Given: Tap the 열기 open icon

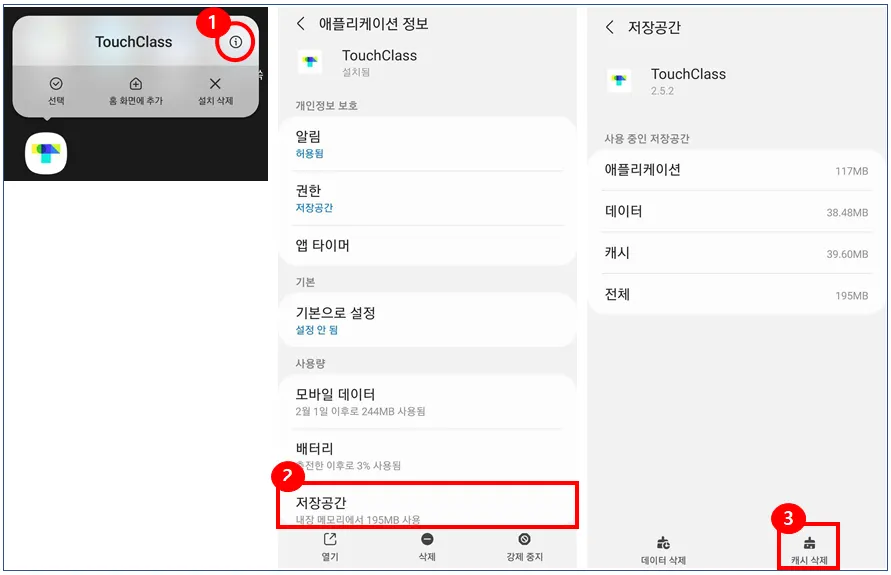Looking at the screenshot, I should pyautogui.click(x=330, y=539).
